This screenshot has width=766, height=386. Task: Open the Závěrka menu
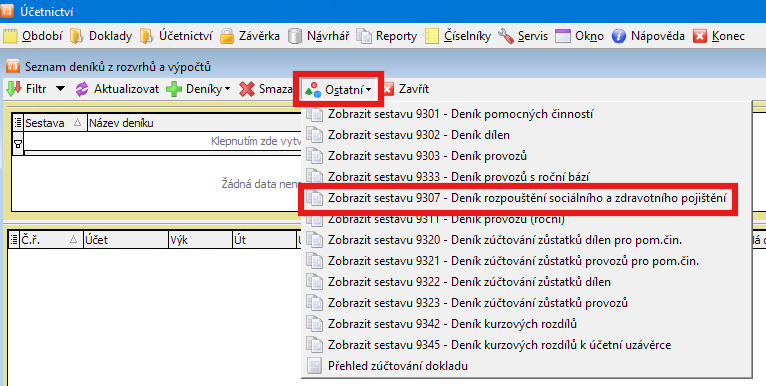(x=250, y=36)
